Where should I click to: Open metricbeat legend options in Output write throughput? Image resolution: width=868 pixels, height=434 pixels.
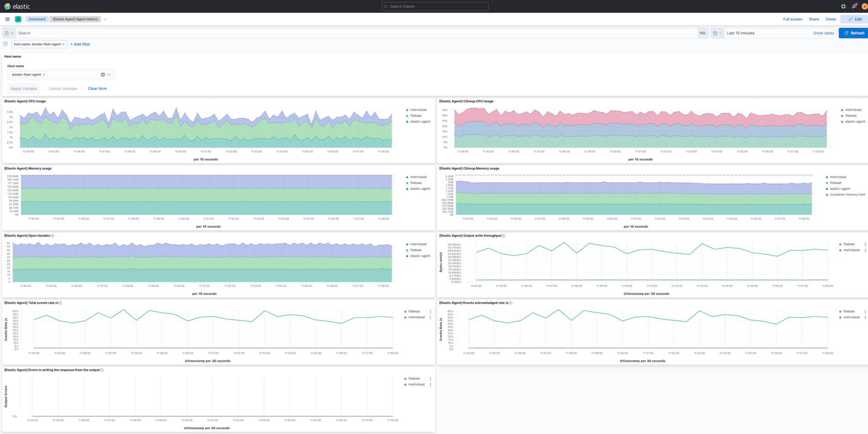coord(865,250)
